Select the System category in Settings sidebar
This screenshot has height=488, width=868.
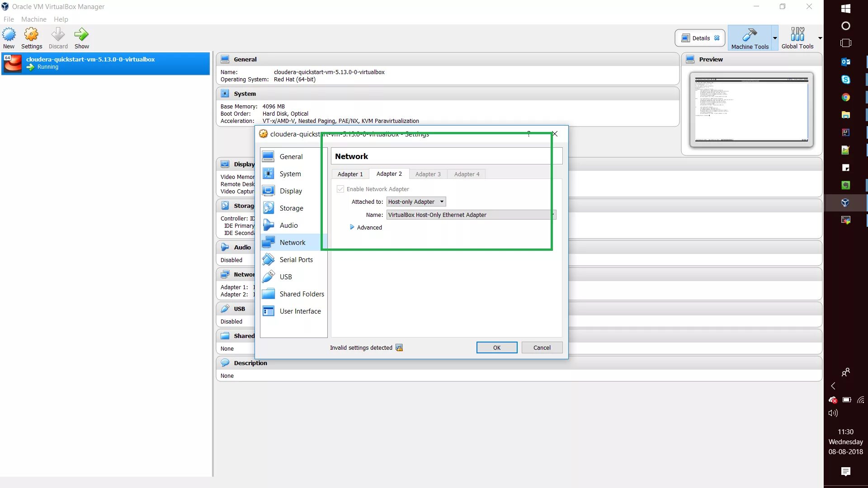(293, 174)
